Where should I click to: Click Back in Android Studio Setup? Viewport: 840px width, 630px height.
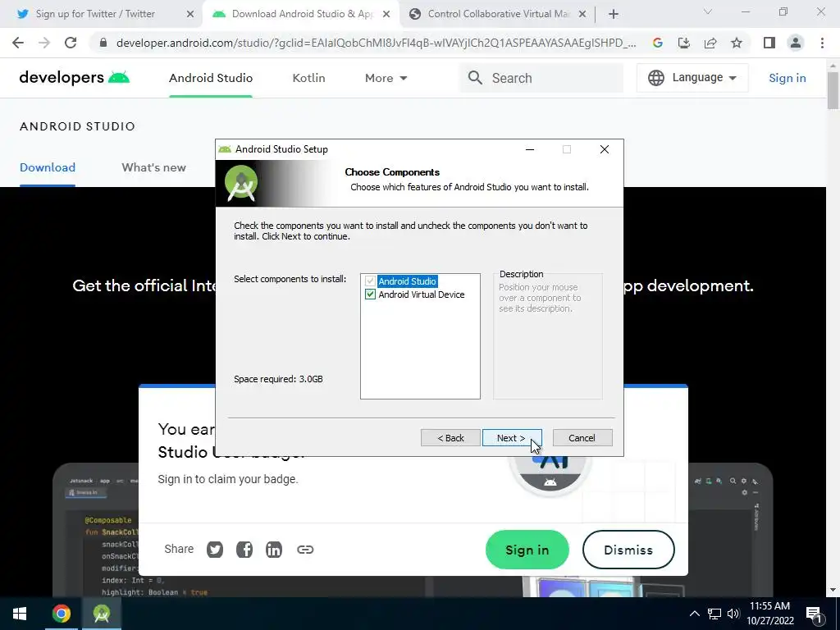click(x=450, y=438)
